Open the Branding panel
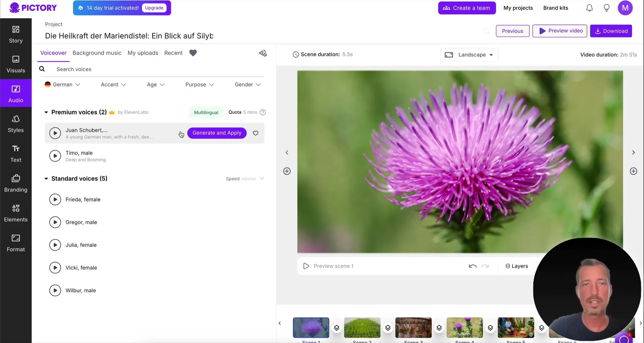Image resolution: width=644 pixels, height=343 pixels. (x=15, y=182)
